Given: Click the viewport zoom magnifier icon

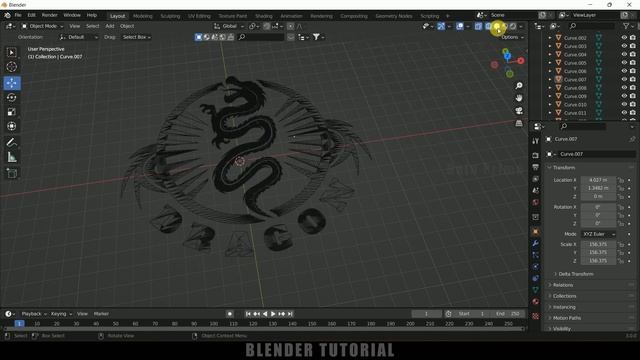Looking at the screenshot, I should [519, 86].
